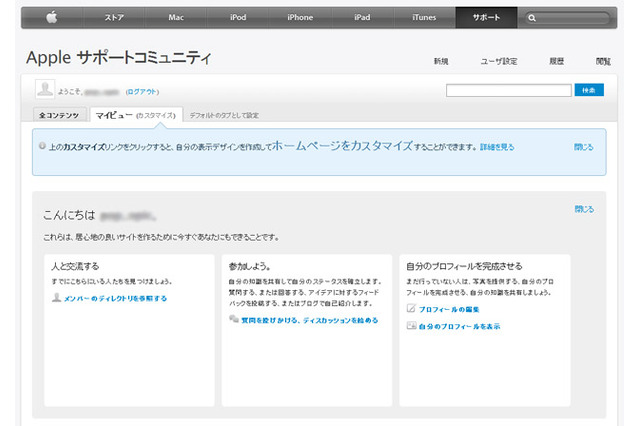The height and width of the screenshot is (426, 640).
Task: Click the カスタマイズ link in tab
Action: coord(156,115)
